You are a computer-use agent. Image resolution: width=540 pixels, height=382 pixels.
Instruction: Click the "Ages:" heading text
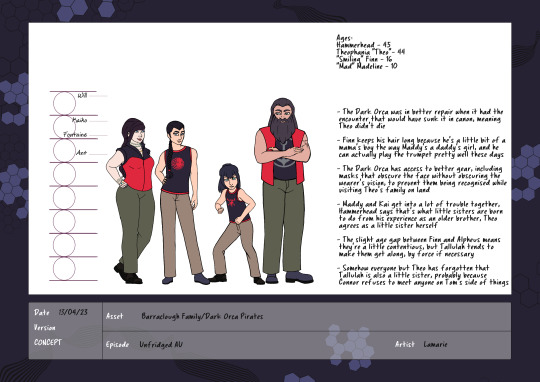(344, 38)
